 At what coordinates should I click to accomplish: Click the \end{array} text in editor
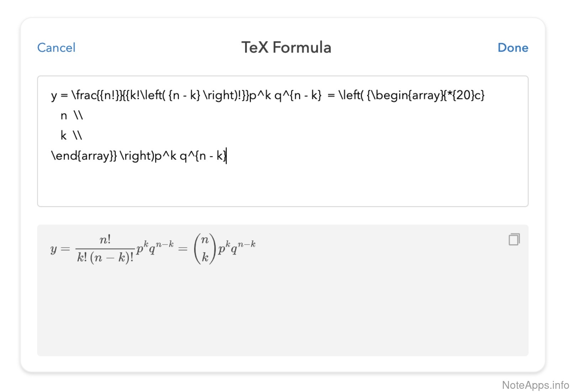pyautogui.click(x=84, y=156)
